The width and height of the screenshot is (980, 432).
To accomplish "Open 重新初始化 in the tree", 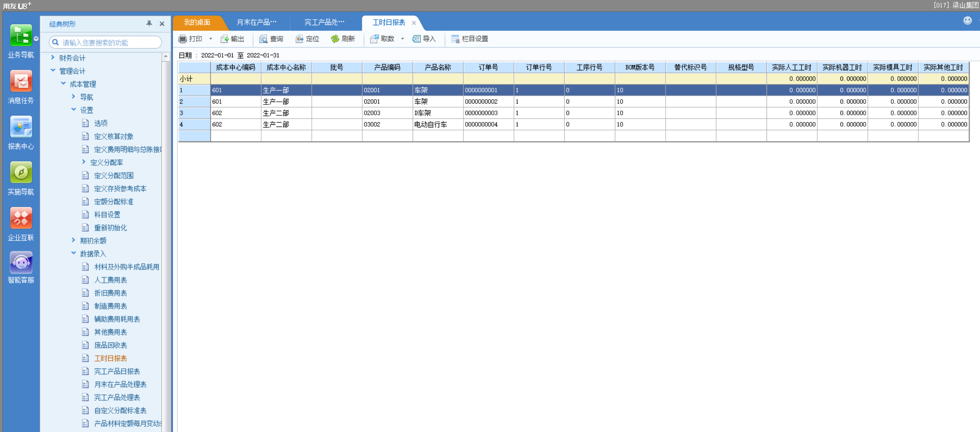I will pyautogui.click(x=110, y=228).
